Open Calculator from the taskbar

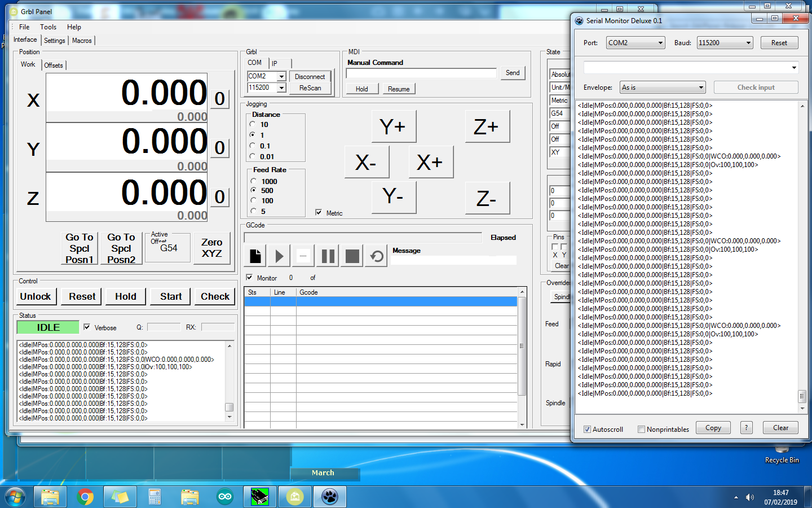(155, 497)
